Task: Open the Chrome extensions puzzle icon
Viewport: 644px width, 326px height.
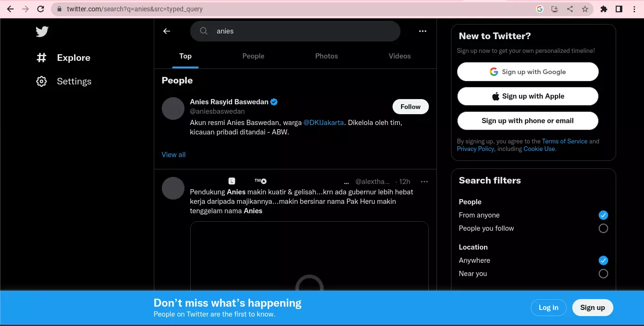Action: click(x=603, y=9)
